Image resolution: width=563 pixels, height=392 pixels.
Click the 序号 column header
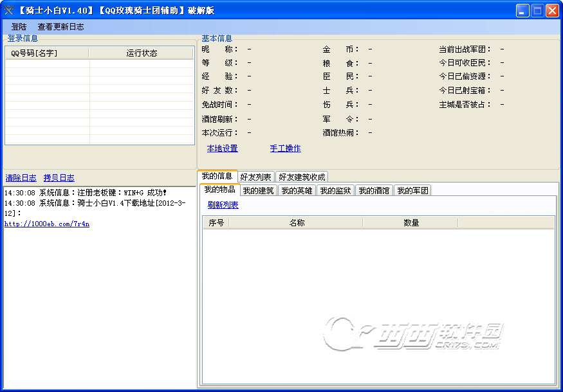(216, 223)
